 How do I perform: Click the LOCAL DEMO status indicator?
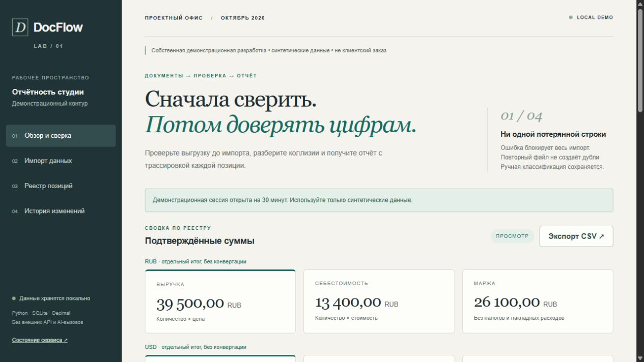tap(591, 18)
